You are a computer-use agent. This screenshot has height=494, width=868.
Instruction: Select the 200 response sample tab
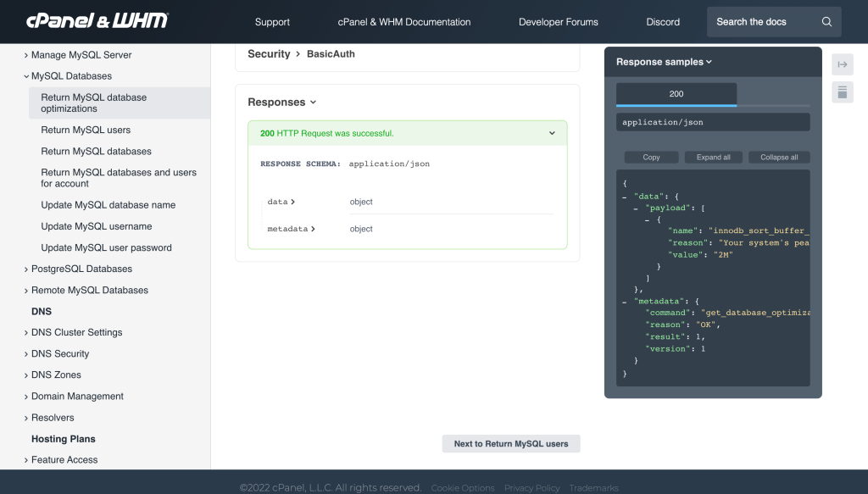(x=676, y=94)
